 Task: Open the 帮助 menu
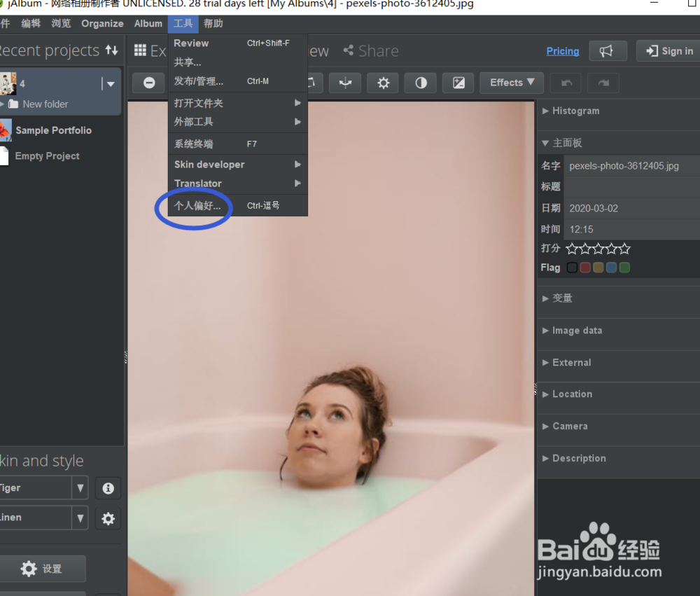[213, 24]
